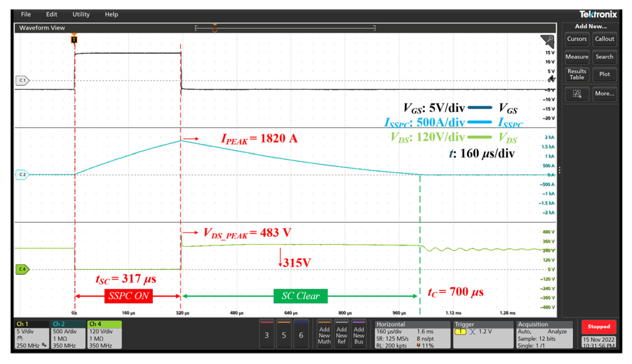Click the Cursors button
Image resolution: width=632 pixels, height=364 pixels.
(x=577, y=39)
